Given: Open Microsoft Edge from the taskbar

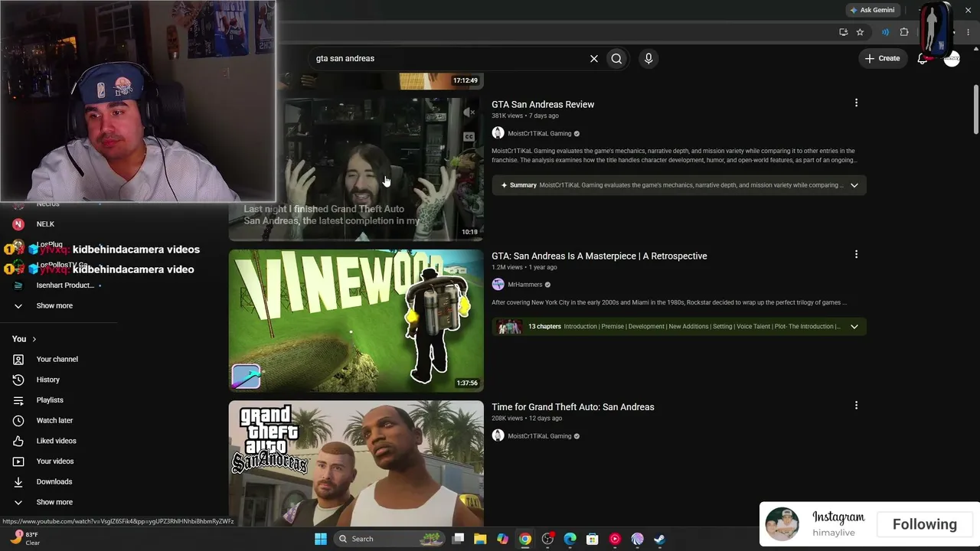Looking at the screenshot, I should tap(570, 539).
